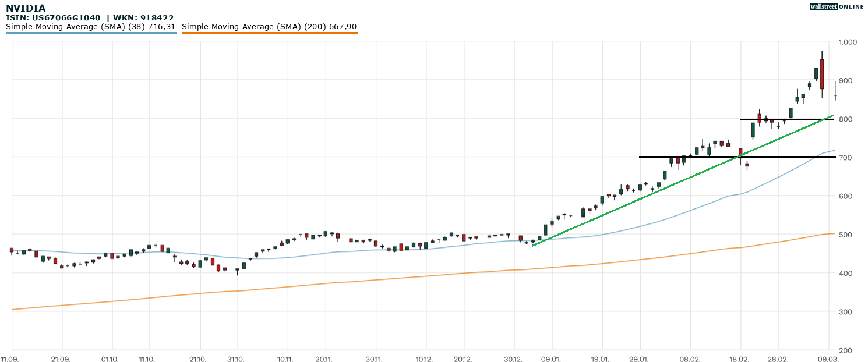Click the 10.12. date label

pyautogui.click(x=425, y=359)
